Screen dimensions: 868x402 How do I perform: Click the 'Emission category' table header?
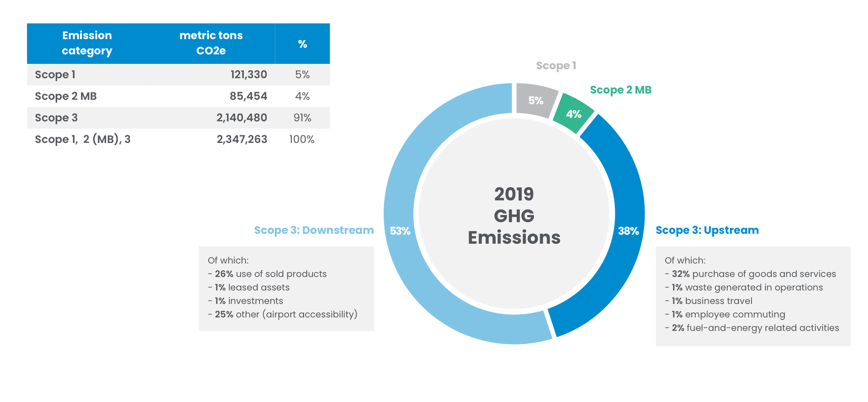click(87, 43)
